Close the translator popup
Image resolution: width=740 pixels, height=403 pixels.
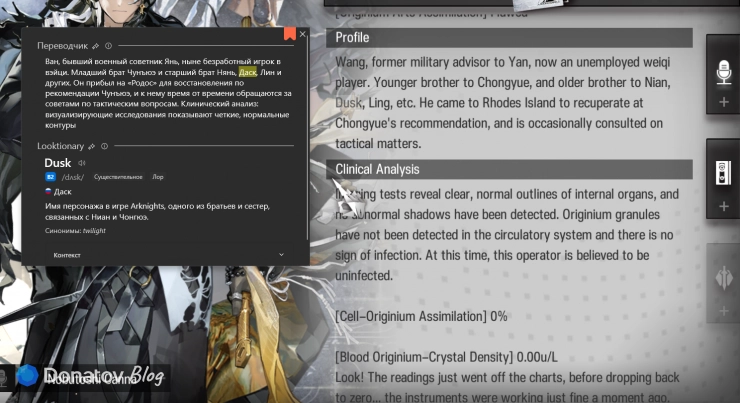[x=303, y=34]
